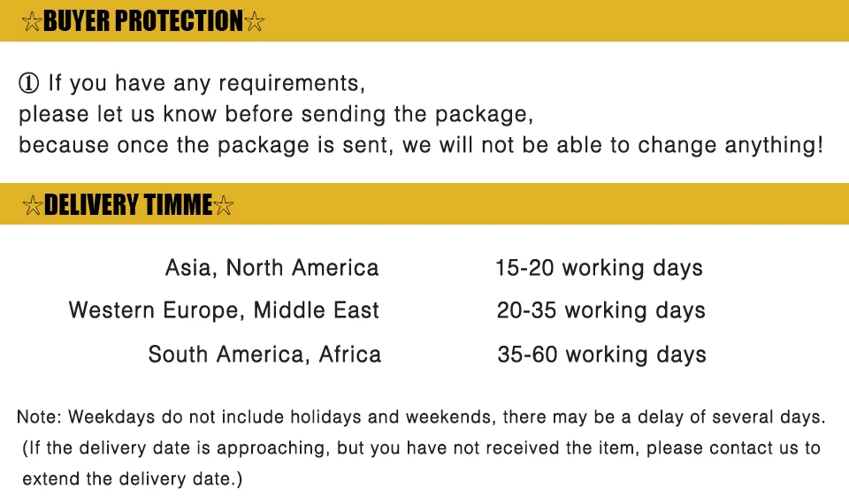The height and width of the screenshot is (504, 849).
Task: Click the star before BUYER PROTECTION
Action: click(x=32, y=22)
